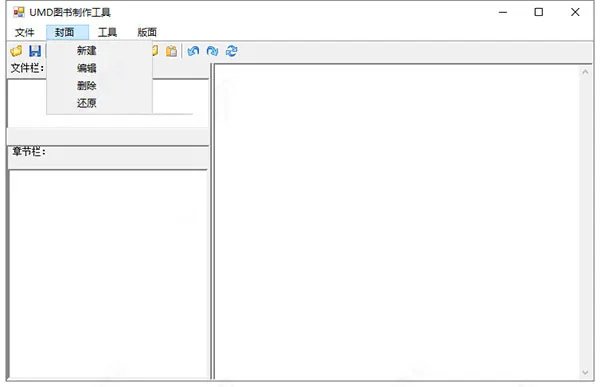Open the 版面 menu
The image size is (600, 387).
click(147, 33)
